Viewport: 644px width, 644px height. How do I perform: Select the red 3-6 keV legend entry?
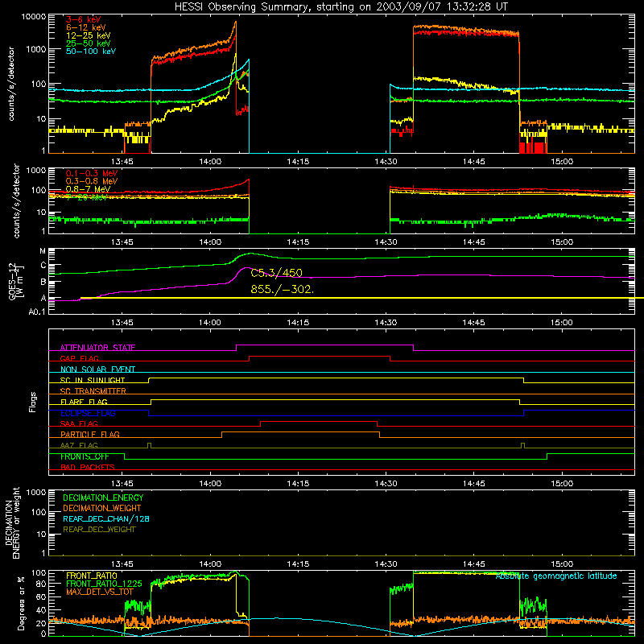[84, 19]
